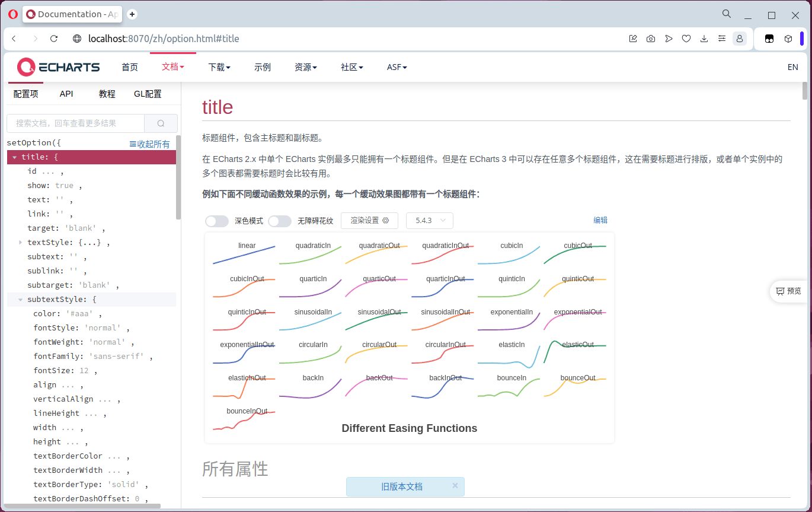Click the search magnifier button in docs sidebar
Viewport: 812px width, 512px height.
[161, 123]
